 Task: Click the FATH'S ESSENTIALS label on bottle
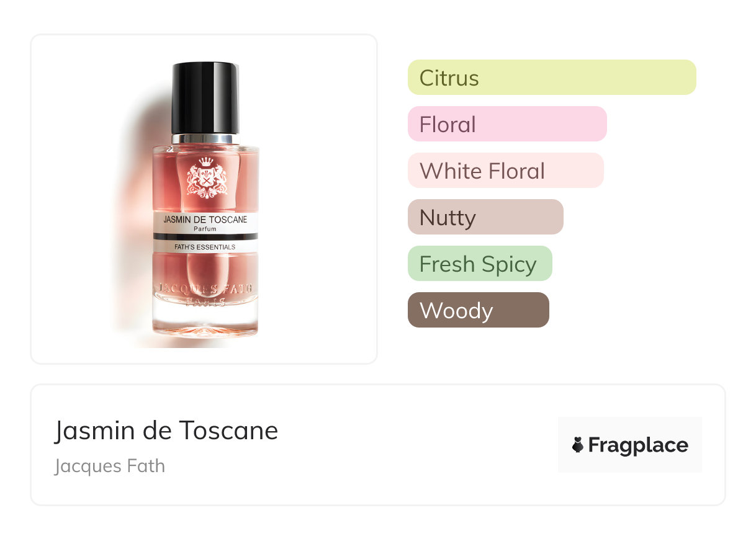pyautogui.click(x=205, y=247)
